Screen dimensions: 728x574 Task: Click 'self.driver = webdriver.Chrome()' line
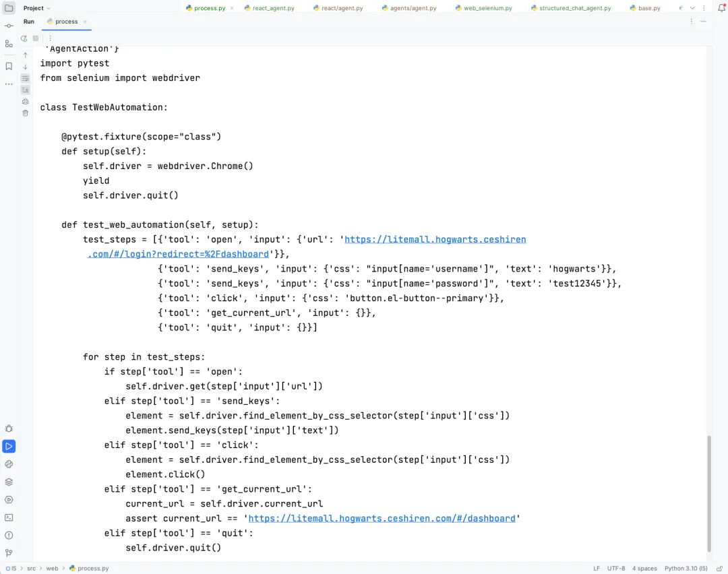(x=168, y=166)
